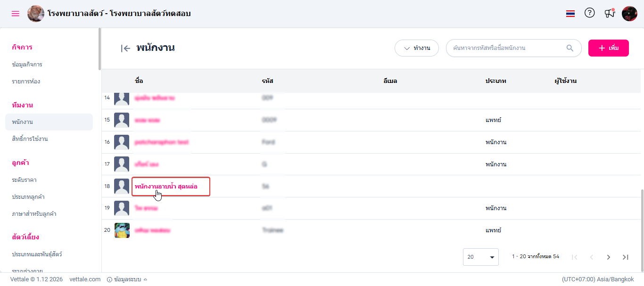Click the pink เพิ่ม add button
The image size is (644, 286).
pyautogui.click(x=608, y=48)
